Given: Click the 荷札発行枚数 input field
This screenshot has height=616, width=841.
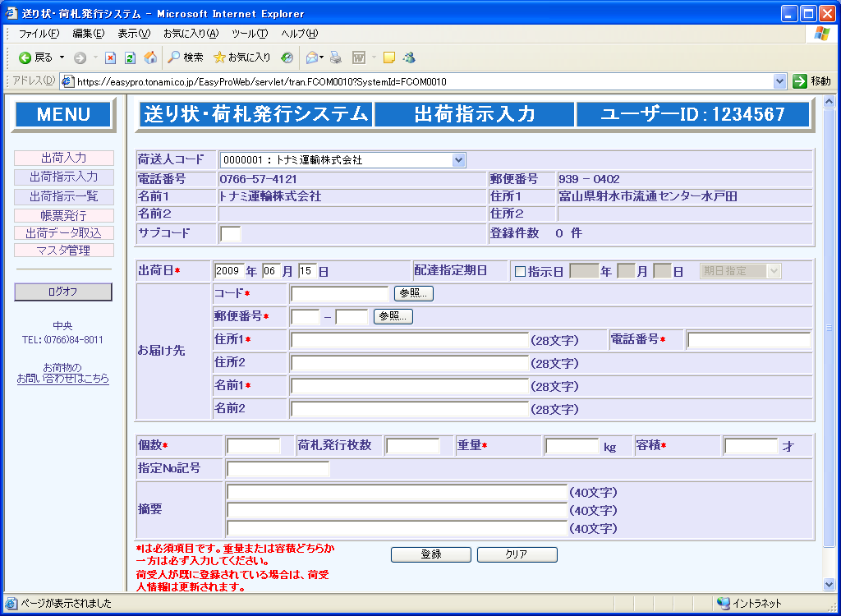Looking at the screenshot, I should click(413, 447).
